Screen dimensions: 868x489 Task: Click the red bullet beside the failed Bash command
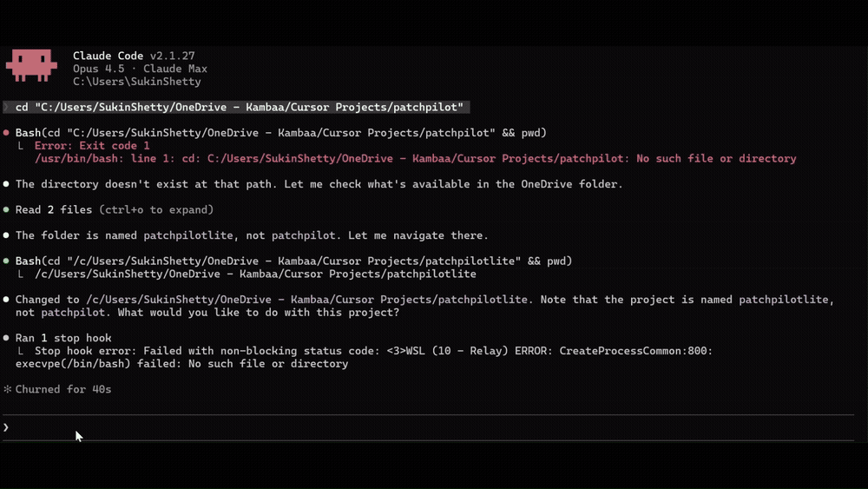[x=6, y=133]
